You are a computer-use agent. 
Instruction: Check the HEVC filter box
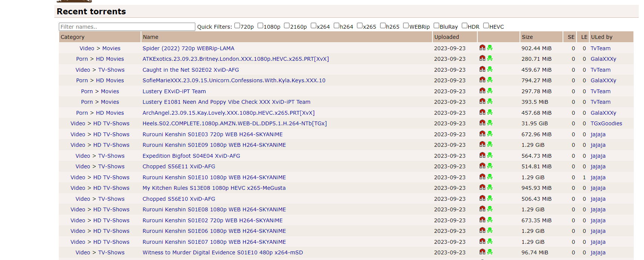[486, 26]
